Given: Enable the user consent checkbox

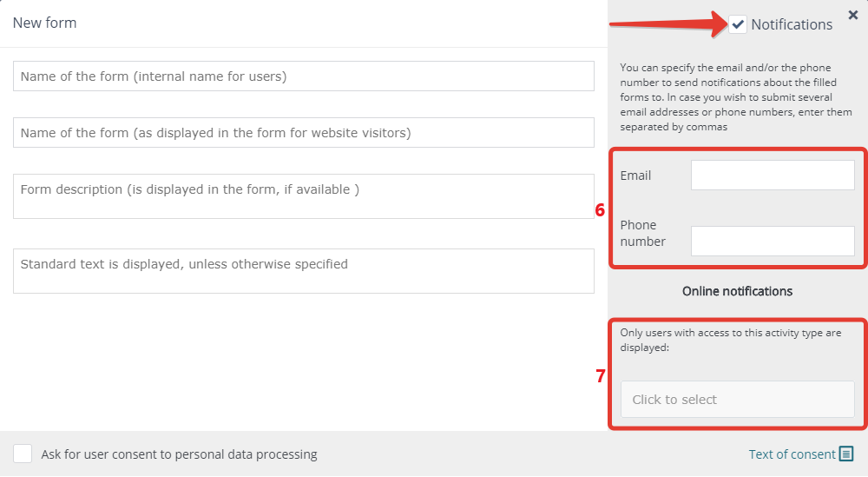Looking at the screenshot, I should pos(23,454).
